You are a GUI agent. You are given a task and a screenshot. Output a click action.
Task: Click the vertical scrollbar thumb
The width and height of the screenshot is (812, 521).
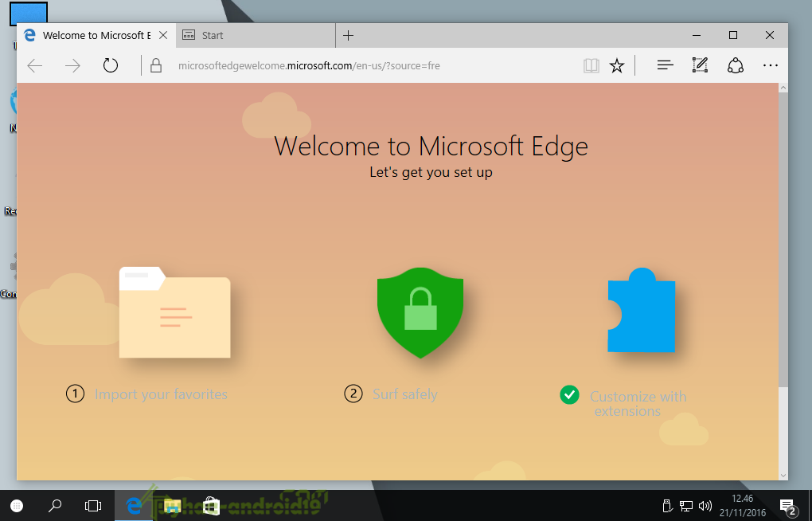tap(783, 240)
